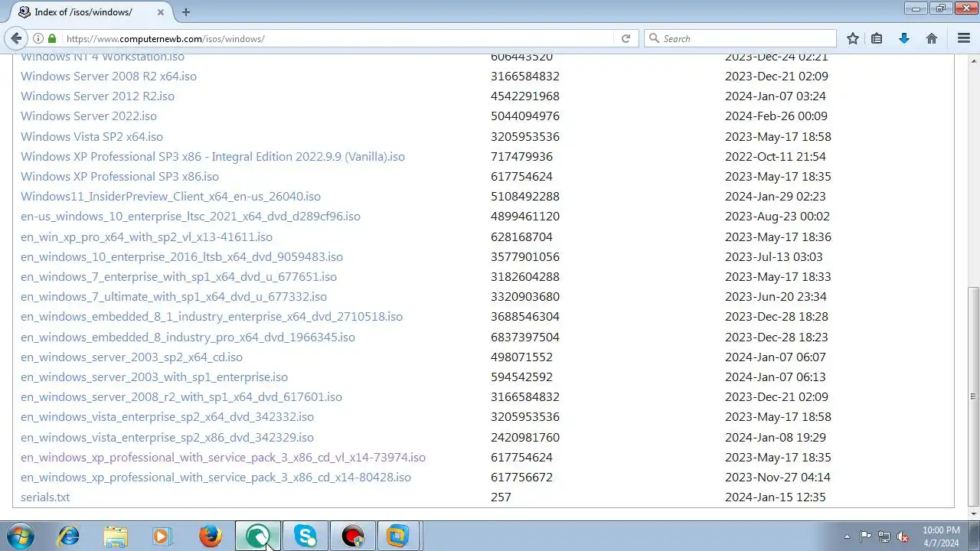Open the xp_professional x14-80428.iso link

coord(216,477)
